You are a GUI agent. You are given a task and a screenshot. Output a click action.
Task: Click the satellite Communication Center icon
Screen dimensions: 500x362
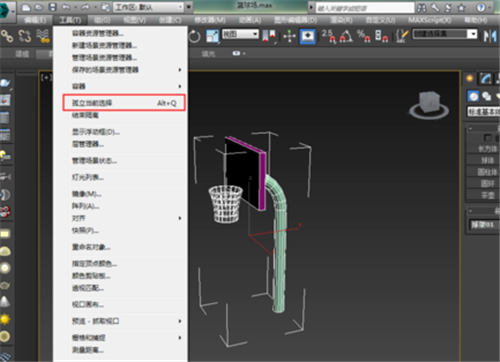click(448, 7)
